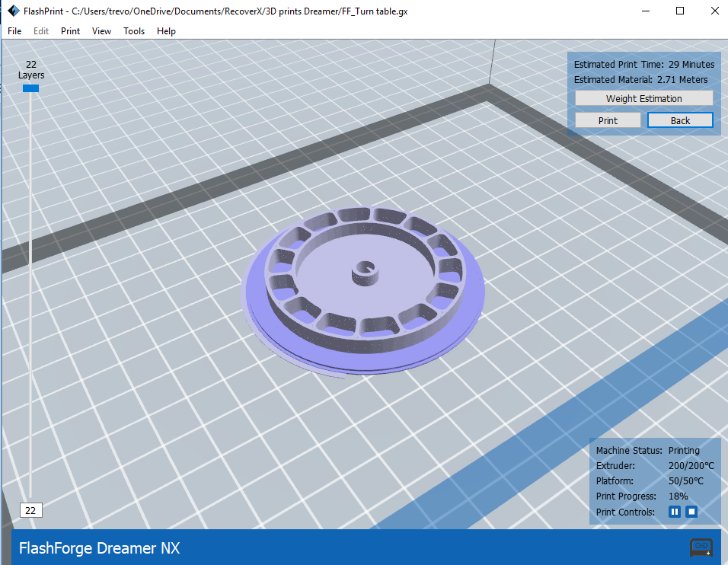Click the Print Progress 18% value

678,496
